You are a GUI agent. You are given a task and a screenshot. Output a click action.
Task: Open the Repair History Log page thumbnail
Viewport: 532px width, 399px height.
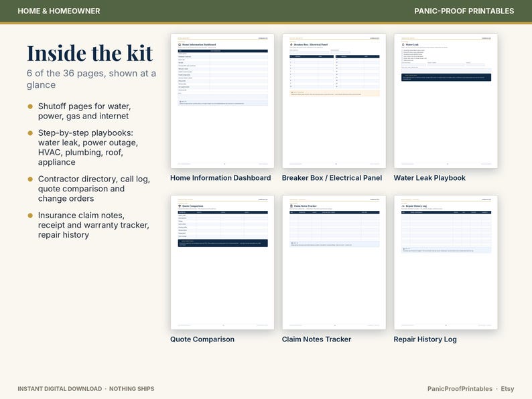click(x=446, y=262)
